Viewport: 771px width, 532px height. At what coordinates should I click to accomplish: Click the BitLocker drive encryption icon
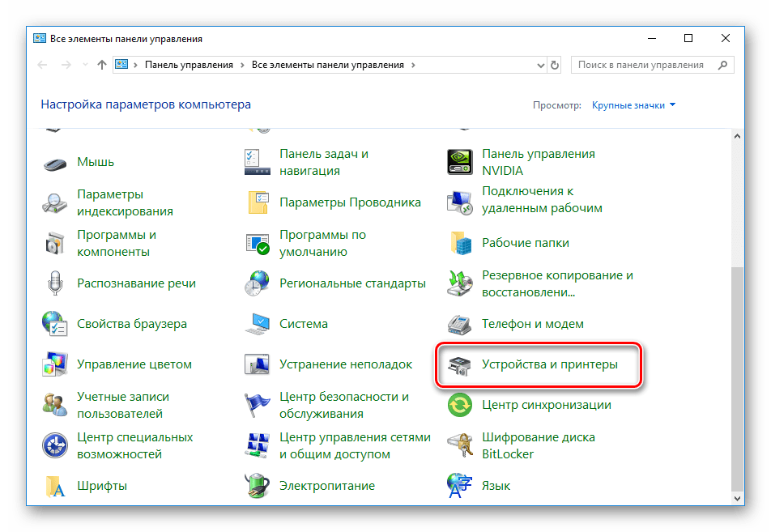(x=460, y=445)
